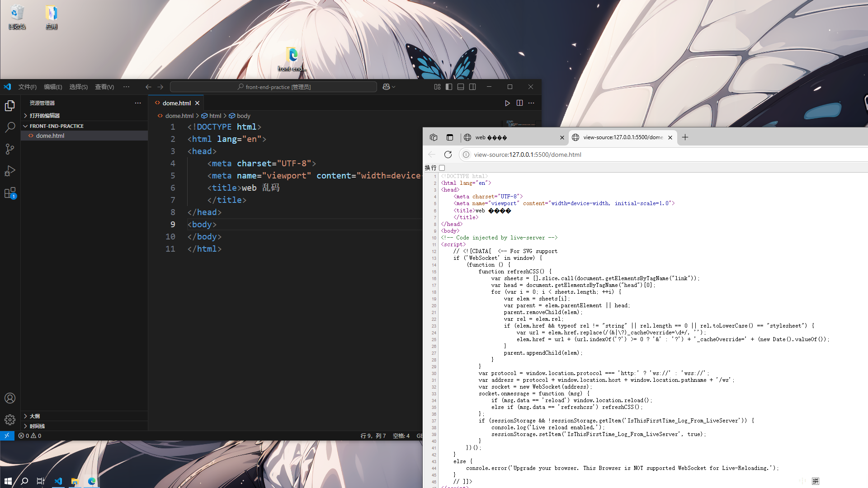868x488 pixels.
Task: Open the Search view in activity bar
Action: coord(10,127)
